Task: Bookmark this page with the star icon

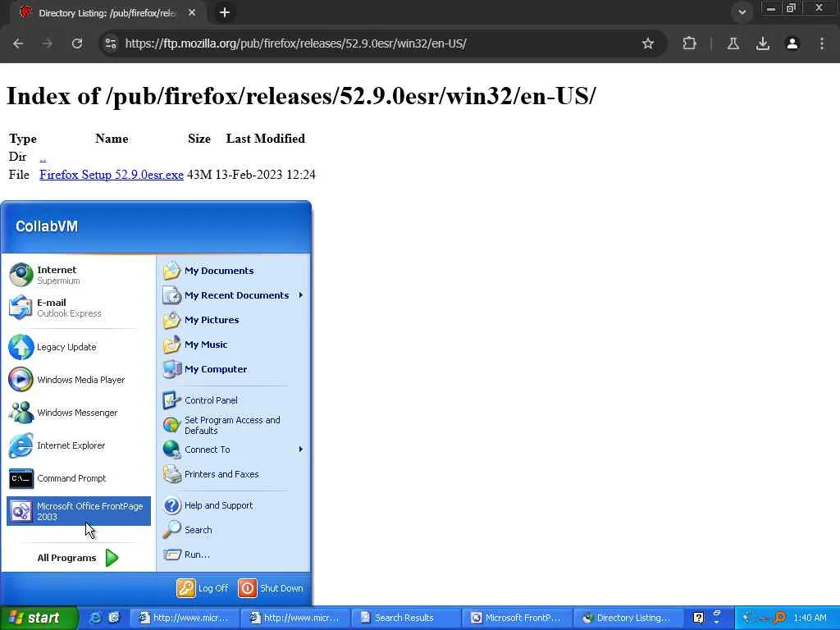Action: (x=648, y=43)
